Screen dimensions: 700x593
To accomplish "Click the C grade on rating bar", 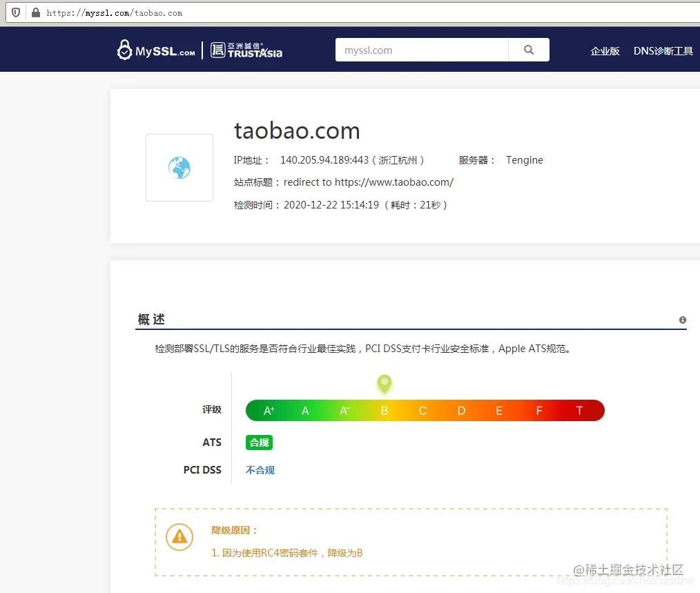I will pyautogui.click(x=422, y=410).
